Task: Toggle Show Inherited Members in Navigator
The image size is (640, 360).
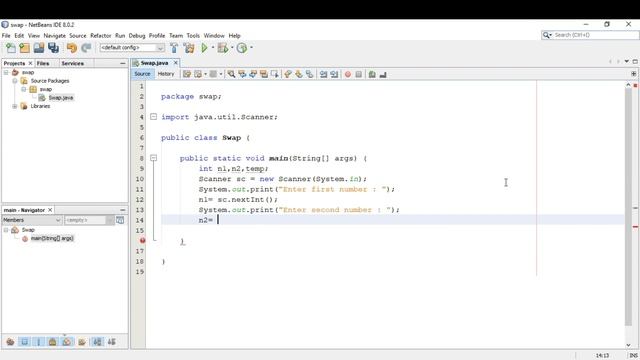Action: (10, 342)
